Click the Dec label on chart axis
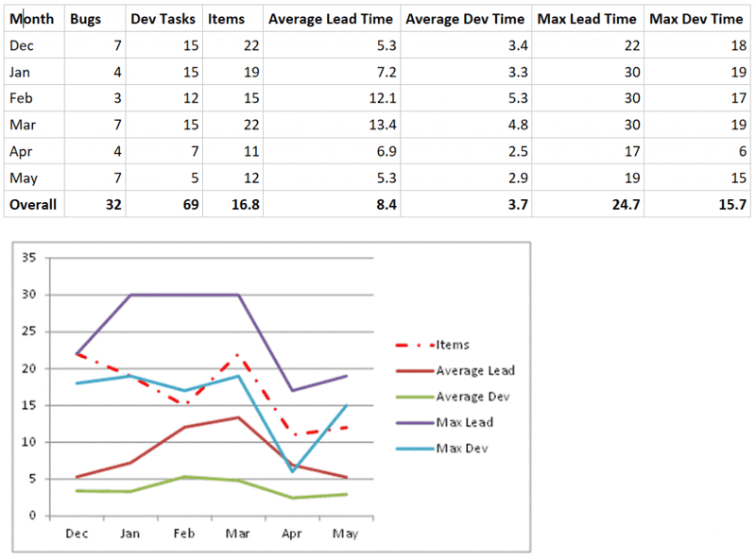This screenshot has width=756, height=560. tap(77, 534)
